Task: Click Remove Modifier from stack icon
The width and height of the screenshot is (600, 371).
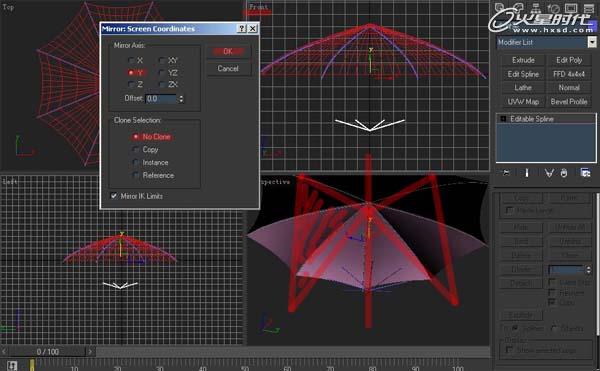Action: pyautogui.click(x=564, y=173)
